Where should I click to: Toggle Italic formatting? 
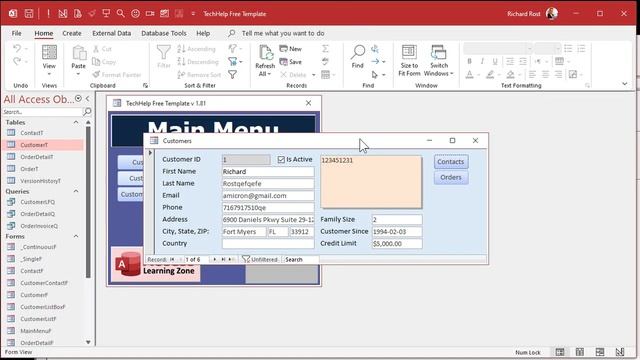[482, 62]
